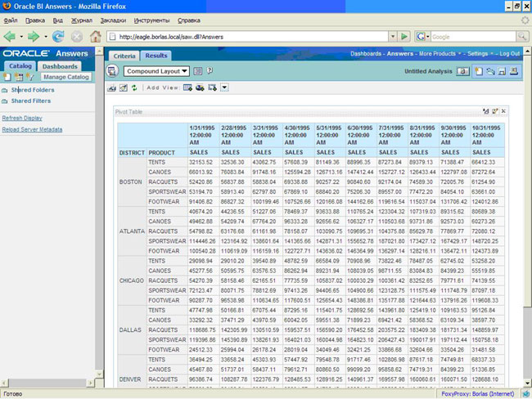Open the Compound Layout view dropdown
The width and height of the screenshot is (532, 399).
tap(156, 72)
